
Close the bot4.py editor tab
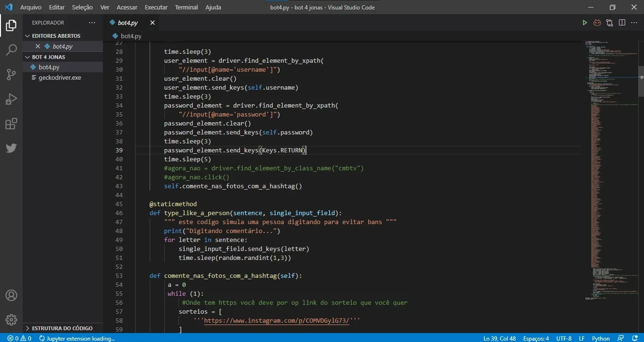153,23
